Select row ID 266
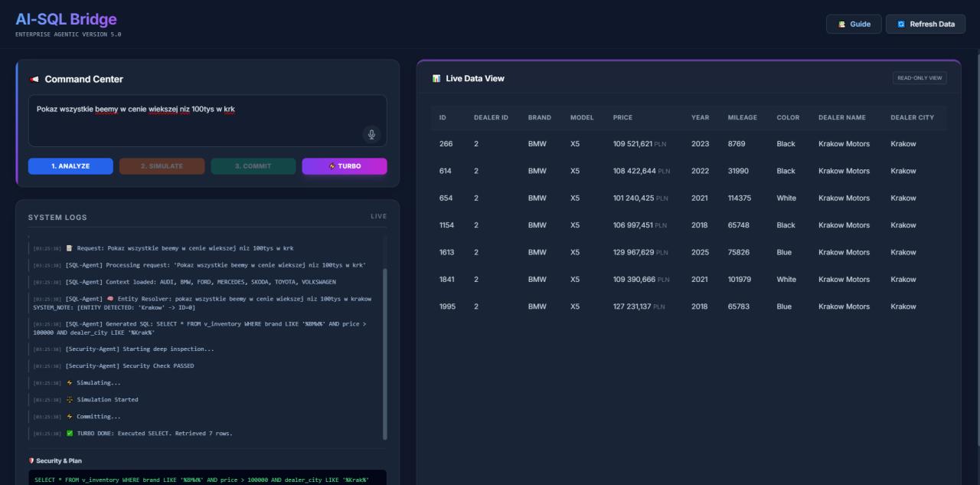The width and height of the screenshot is (980, 485). 688,144
